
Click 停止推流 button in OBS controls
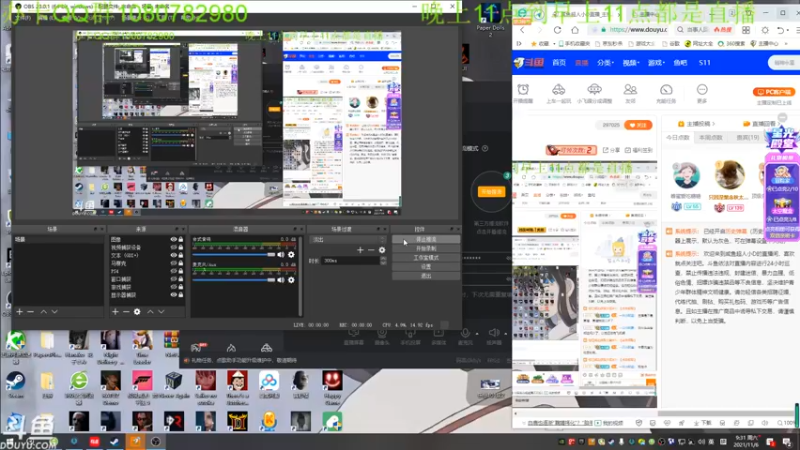[x=426, y=239]
